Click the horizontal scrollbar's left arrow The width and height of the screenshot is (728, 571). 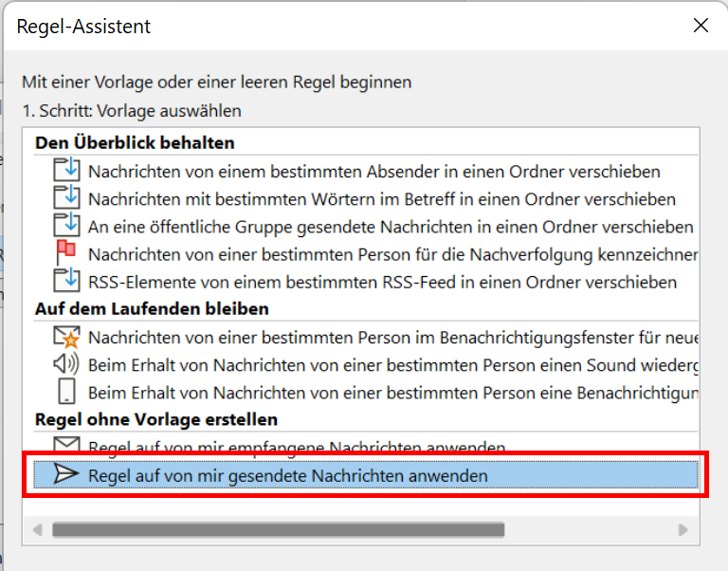click(38, 529)
